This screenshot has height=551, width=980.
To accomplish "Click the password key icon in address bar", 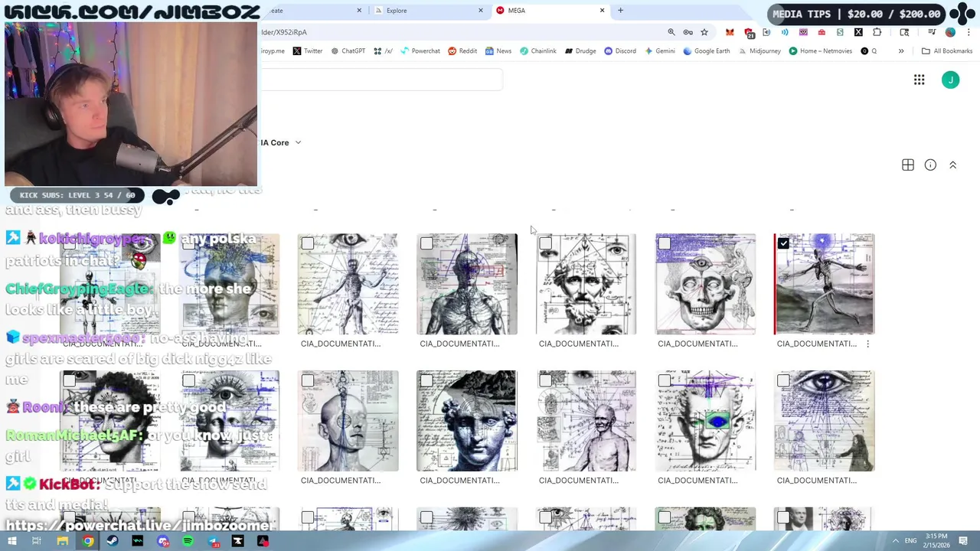I will tap(688, 32).
